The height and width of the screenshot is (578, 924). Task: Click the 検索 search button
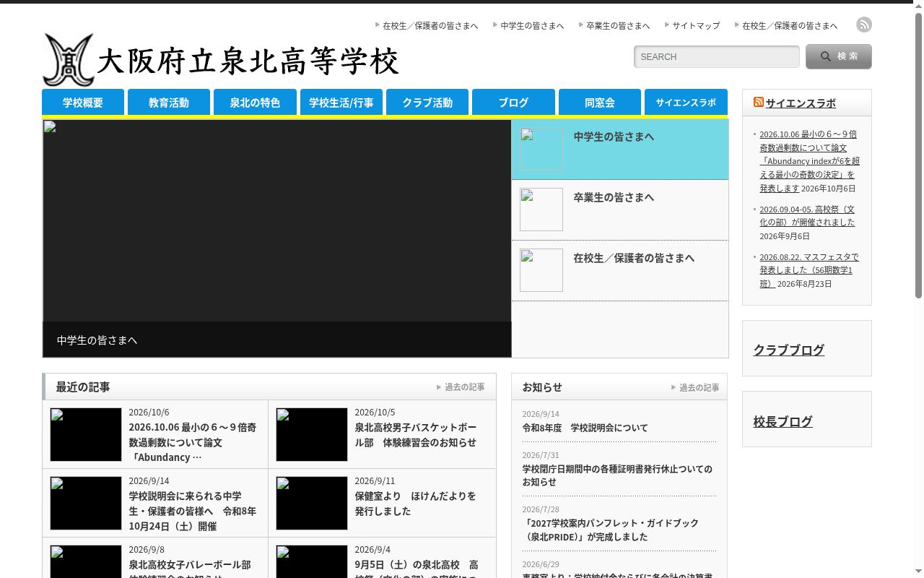click(839, 56)
